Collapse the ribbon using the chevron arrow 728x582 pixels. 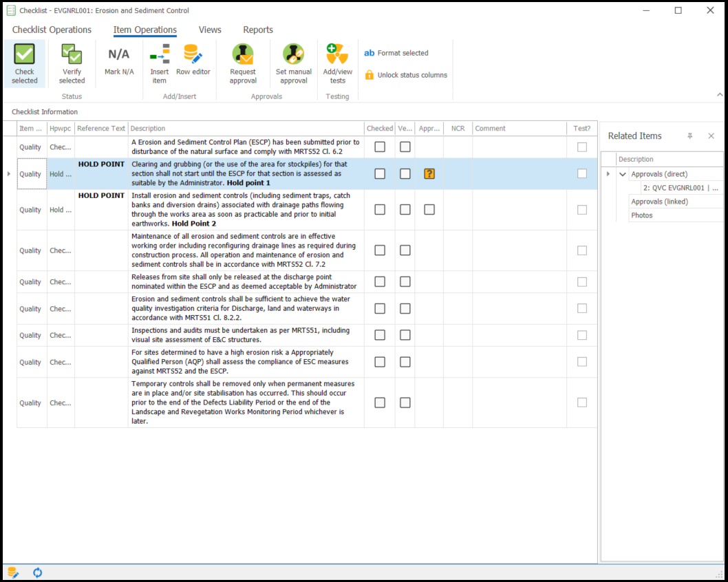(720, 95)
